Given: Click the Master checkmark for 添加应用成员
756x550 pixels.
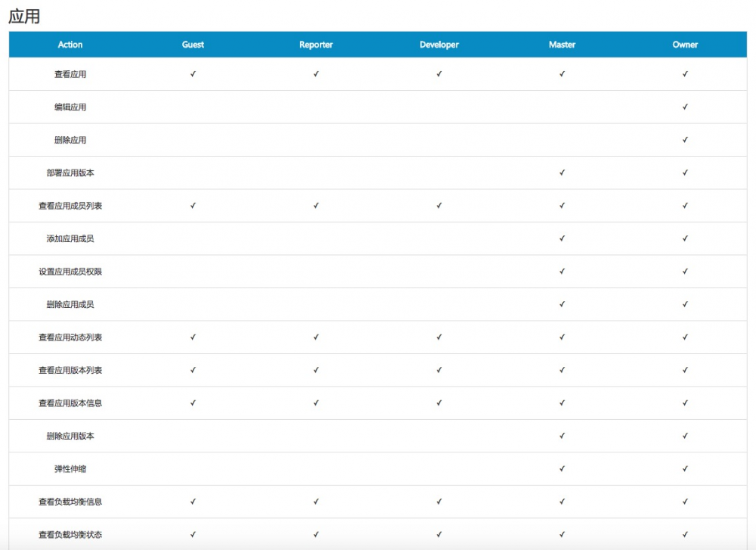Looking at the screenshot, I should pos(562,238).
